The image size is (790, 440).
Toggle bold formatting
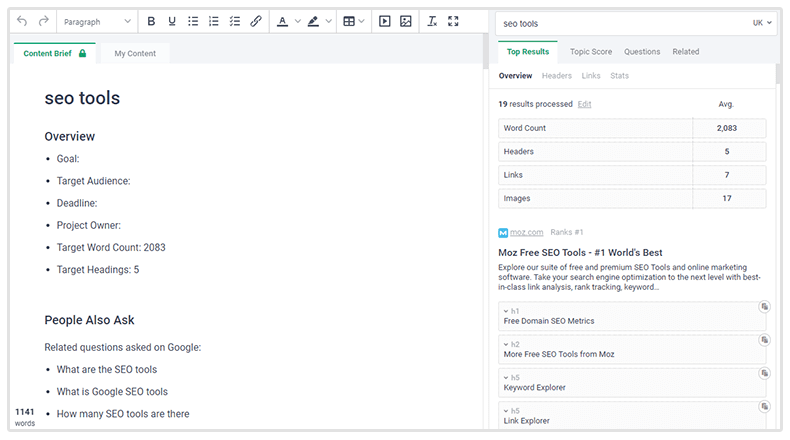(152, 21)
